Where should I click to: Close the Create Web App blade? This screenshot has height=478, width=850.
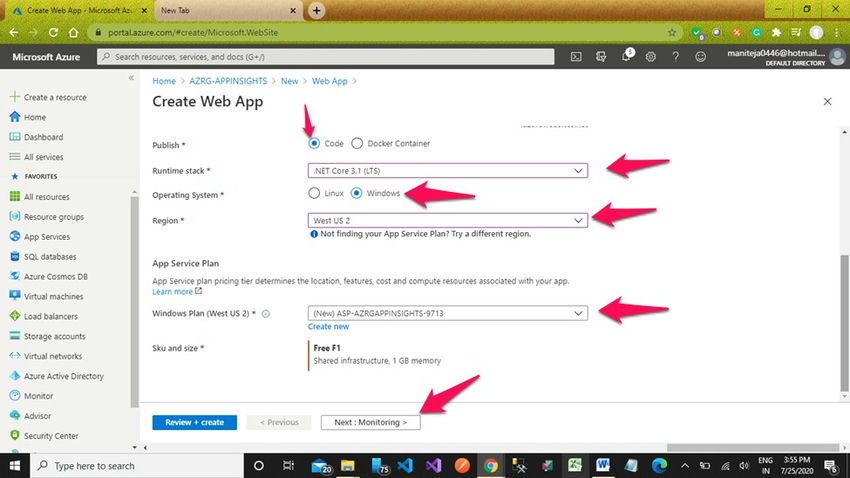pos(827,101)
